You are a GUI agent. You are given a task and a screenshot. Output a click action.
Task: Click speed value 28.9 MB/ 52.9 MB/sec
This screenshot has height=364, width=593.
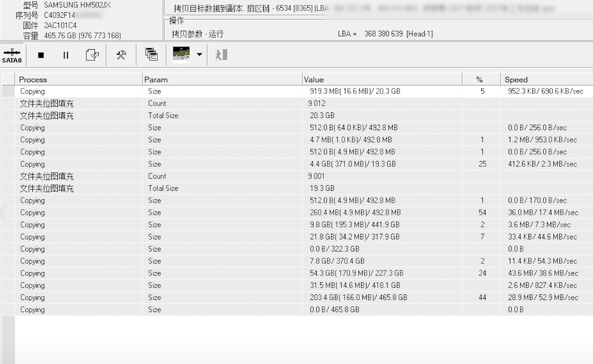click(543, 297)
